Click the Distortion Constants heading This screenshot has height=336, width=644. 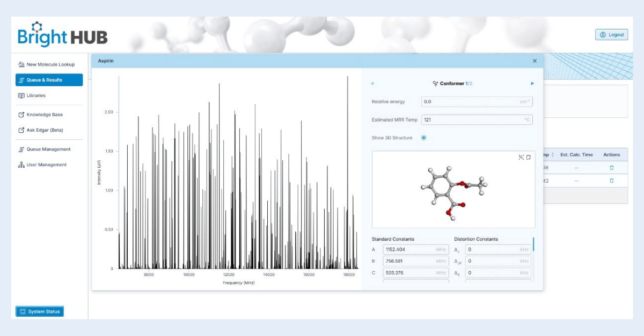tap(476, 239)
